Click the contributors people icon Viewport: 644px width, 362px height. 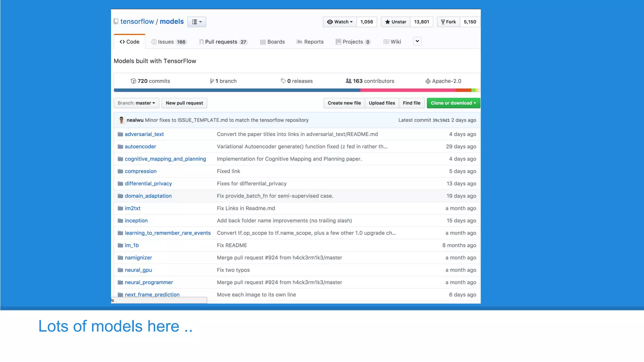(348, 81)
